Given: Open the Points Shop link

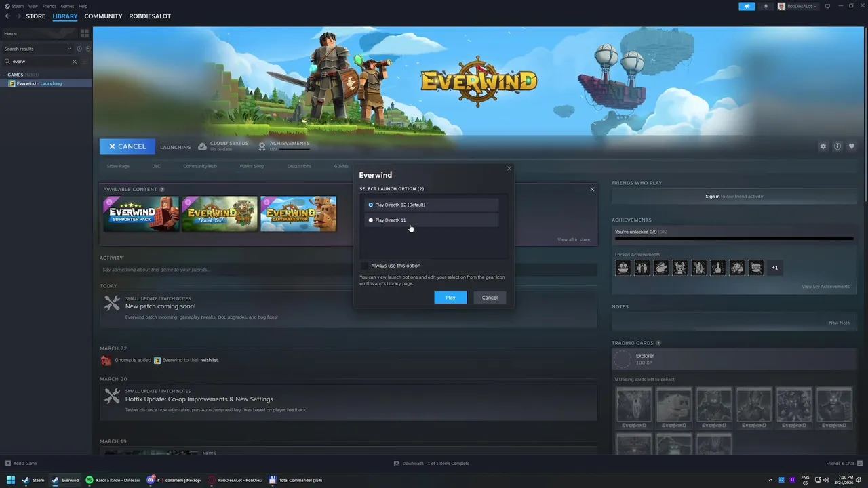Looking at the screenshot, I should tap(252, 166).
